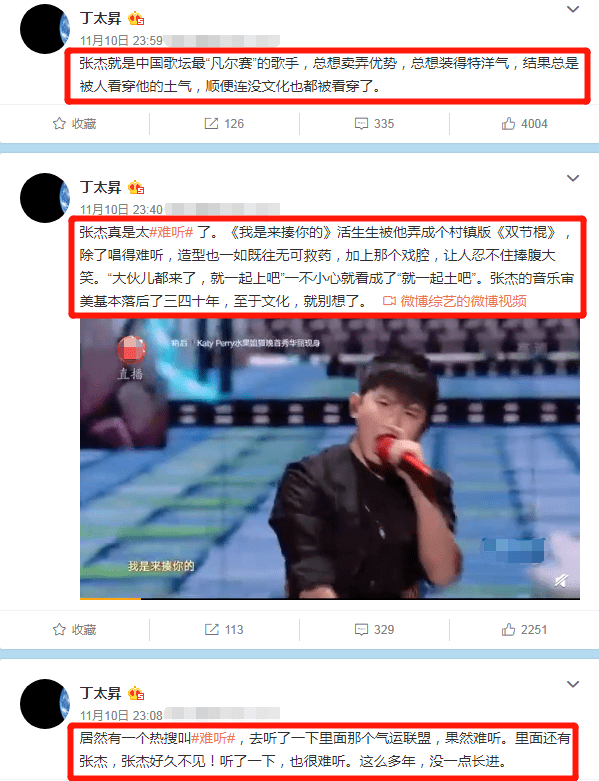Repost the first post showing 126 shares
This screenshot has width=599, height=781.
pos(224,124)
